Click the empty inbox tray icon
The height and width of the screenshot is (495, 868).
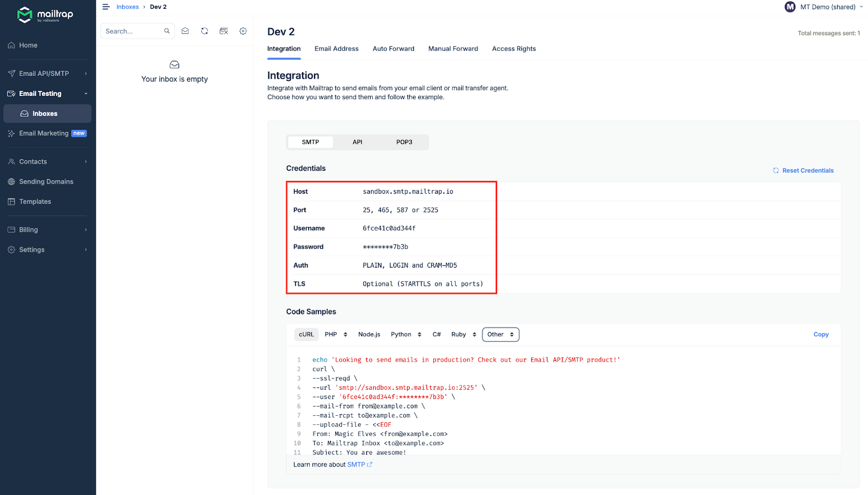(x=175, y=65)
